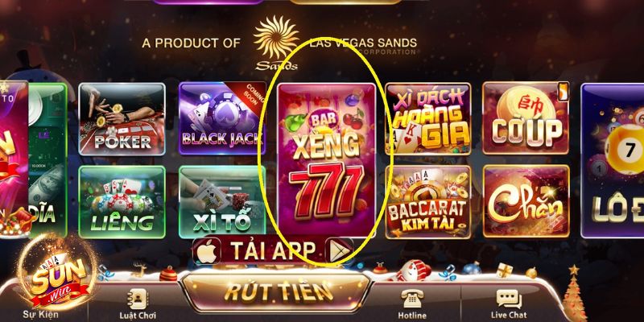The height and width of the screenshot is (322, 644).
Task: Open the Liêng card game
Action: coord(122,202)
